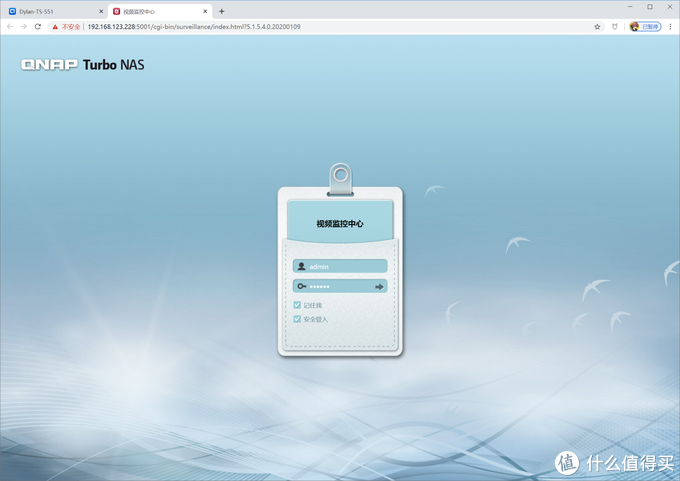The image size is (680, 481).
Task: Click the password input field
Action: [x=340, y=286]
